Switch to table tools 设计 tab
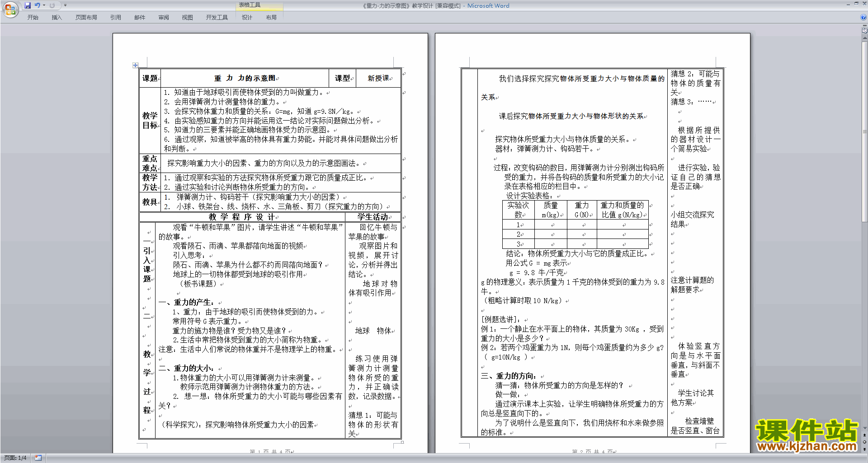 (247, 17)
